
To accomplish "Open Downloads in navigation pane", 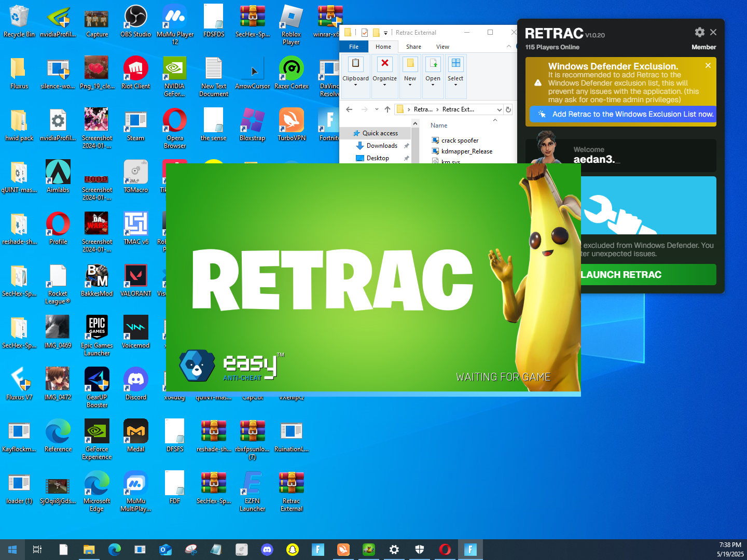I will [382, 146].
